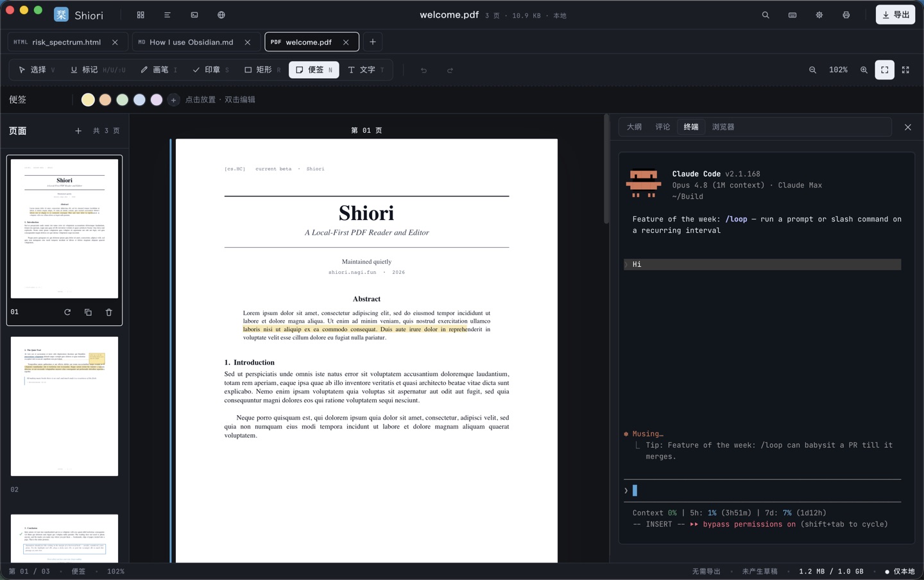
Task: Open settings gear icon
Action: [x=819, y=15]
